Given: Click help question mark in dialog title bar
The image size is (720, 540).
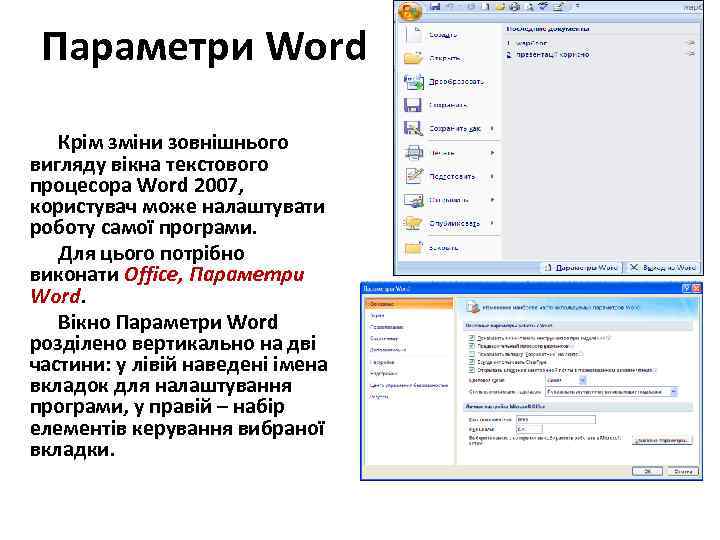Looking at the screenshot, I should [686, 288].
